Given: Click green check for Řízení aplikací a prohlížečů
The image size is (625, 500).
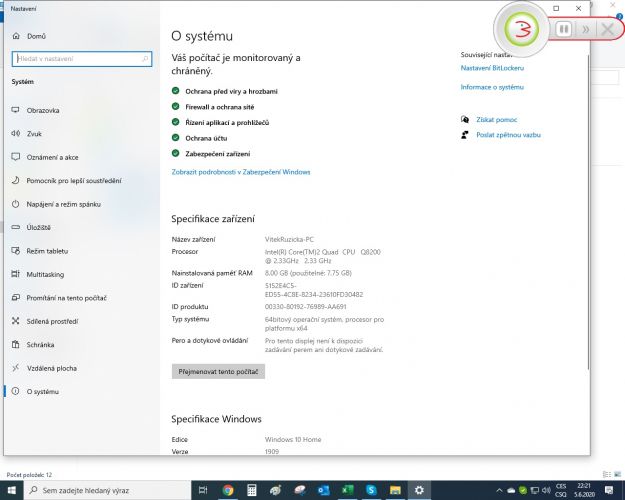Looking at the screenshot, I should [x=175, y=122].
